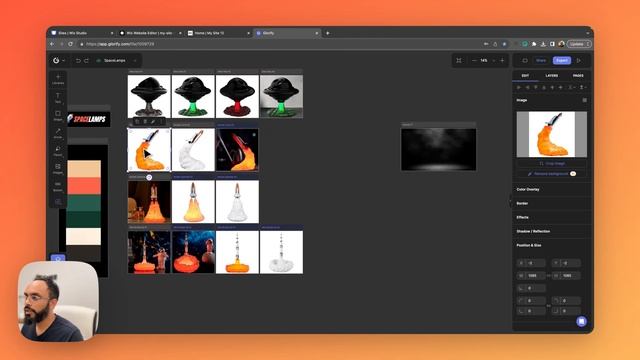640x360 pixels.
Task: Click the X position input field
Action: (x=531, y=263)
